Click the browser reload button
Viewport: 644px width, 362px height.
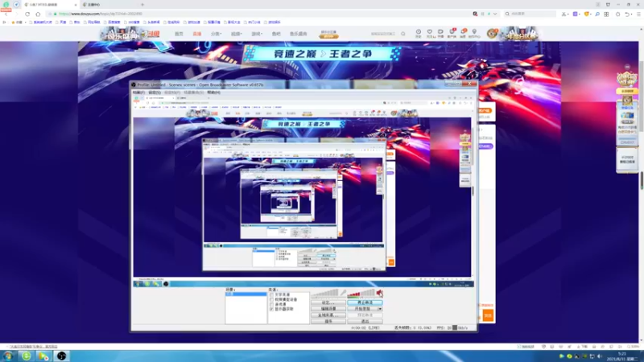(x=27, y=14)
